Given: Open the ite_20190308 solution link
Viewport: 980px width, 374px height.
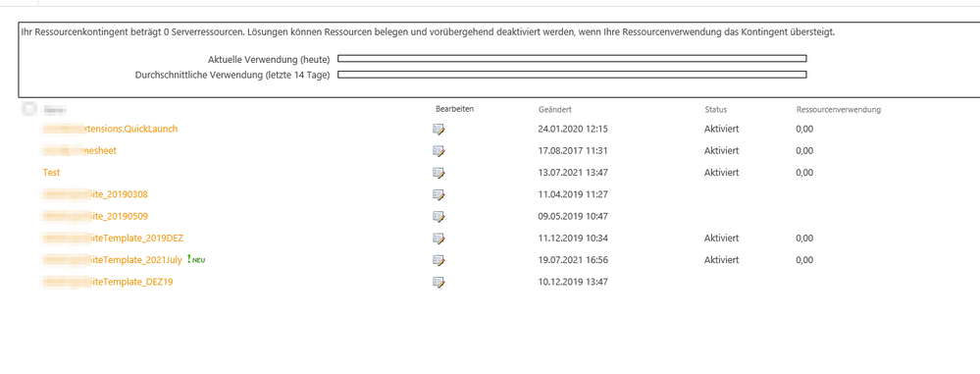Looking at the screenshot, I should (x=95, y=194).
